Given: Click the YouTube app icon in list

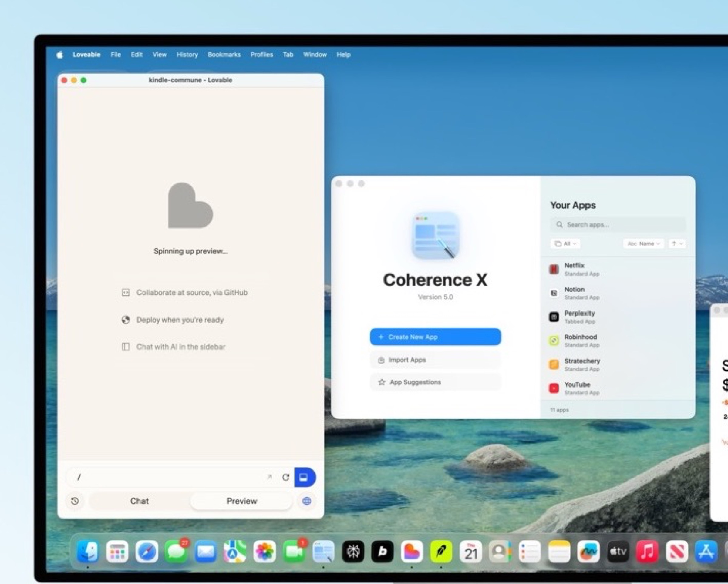Looking at the screenshot, I should pyautogui.click(x=554, y=388).
